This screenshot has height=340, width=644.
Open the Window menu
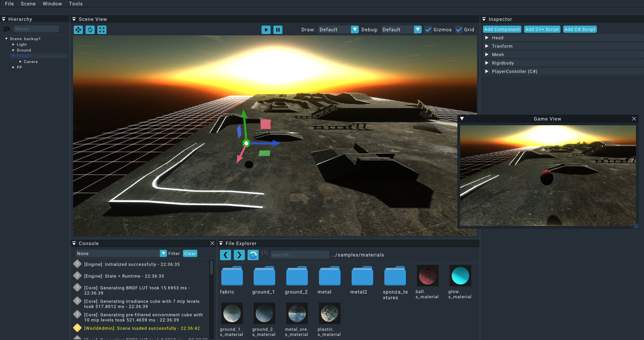(52, 4)
